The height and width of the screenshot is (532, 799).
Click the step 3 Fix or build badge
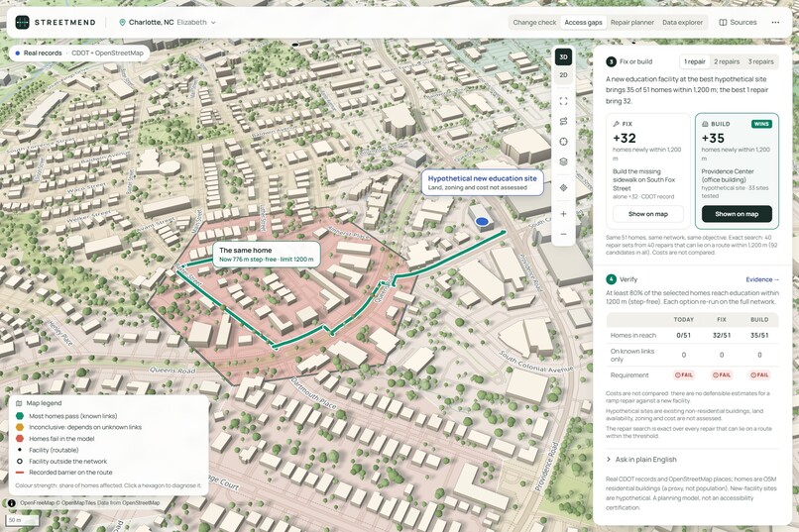point(611,61)
